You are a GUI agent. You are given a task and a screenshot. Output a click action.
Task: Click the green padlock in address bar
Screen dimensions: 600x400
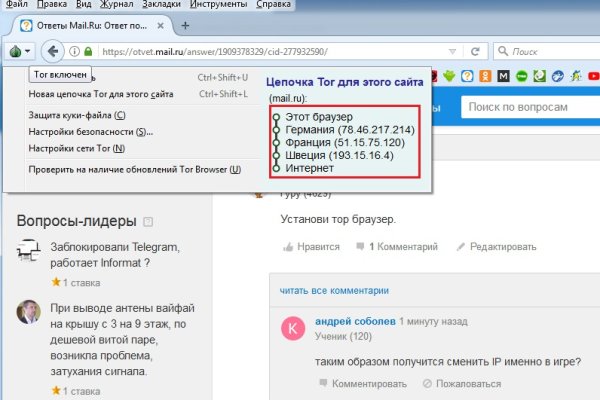pyautogui.click(x=89, y=51)
